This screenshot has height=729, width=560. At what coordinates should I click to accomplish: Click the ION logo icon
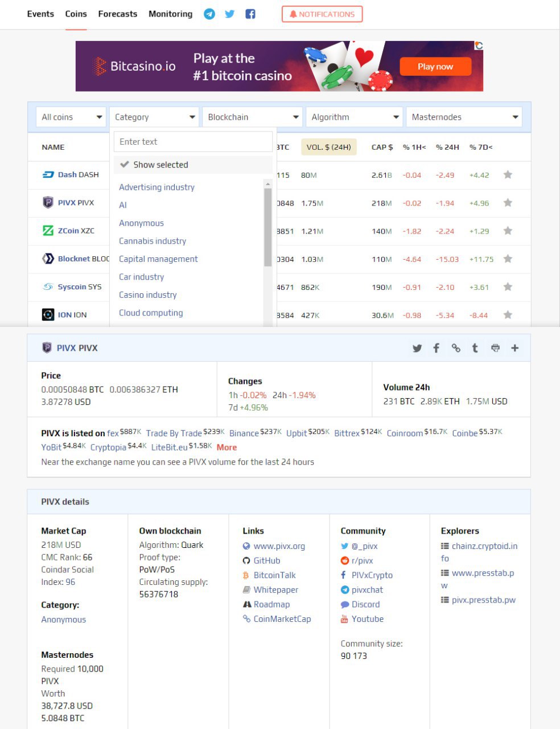click(48, 314)
